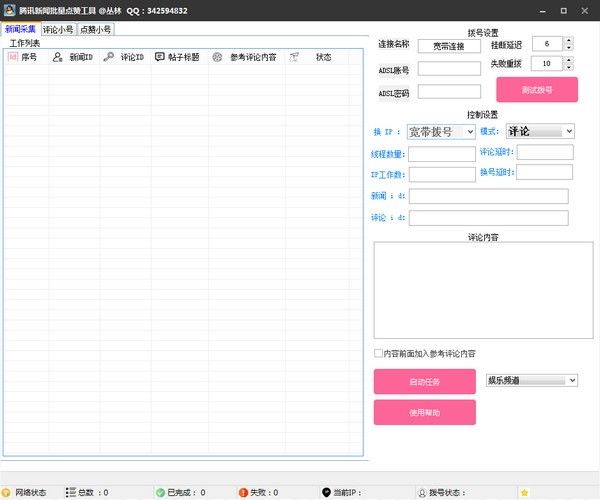Click the pink 测试拨号 button
Image resolution: width=600 pixels, height=500 pixels.
pos(537,89)
